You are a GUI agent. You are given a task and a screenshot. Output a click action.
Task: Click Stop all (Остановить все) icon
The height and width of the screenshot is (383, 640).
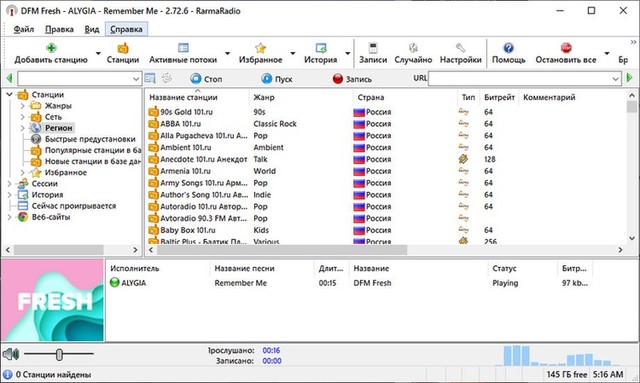click(x=566, y=48)
